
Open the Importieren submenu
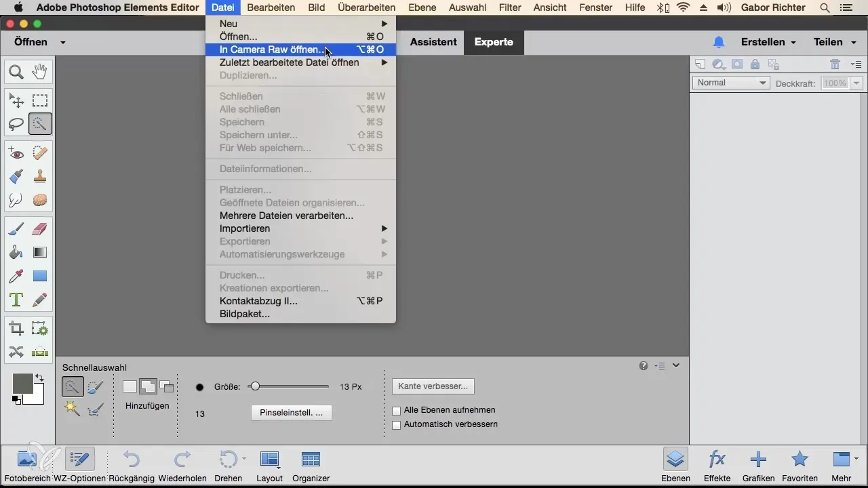[300, 228]
